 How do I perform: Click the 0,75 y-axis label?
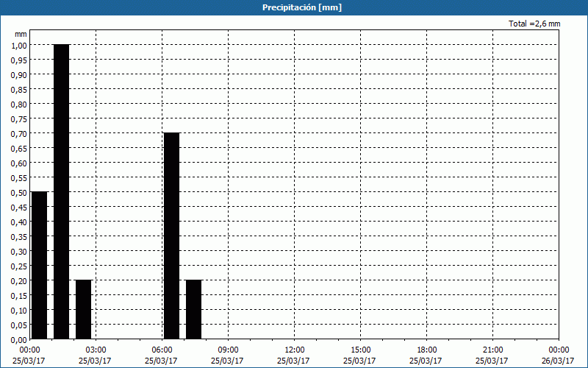(19, 118)
